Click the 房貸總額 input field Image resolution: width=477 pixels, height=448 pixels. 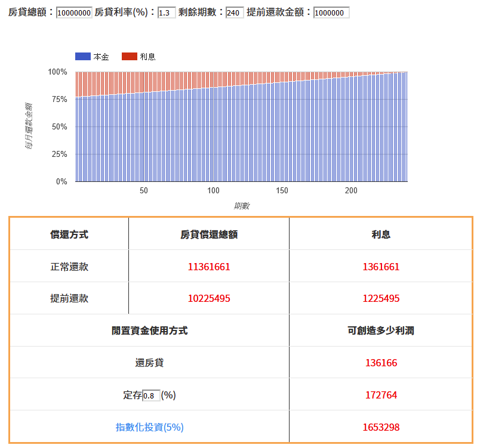[74, 13]
